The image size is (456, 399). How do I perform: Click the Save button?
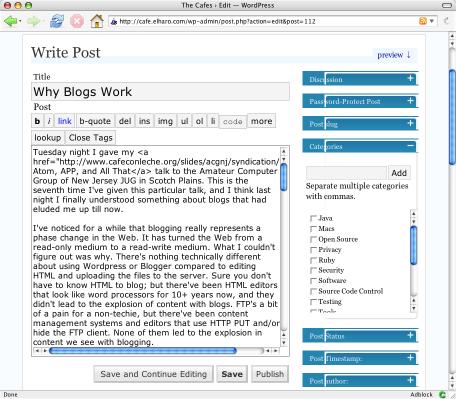(x=232, y=374)
